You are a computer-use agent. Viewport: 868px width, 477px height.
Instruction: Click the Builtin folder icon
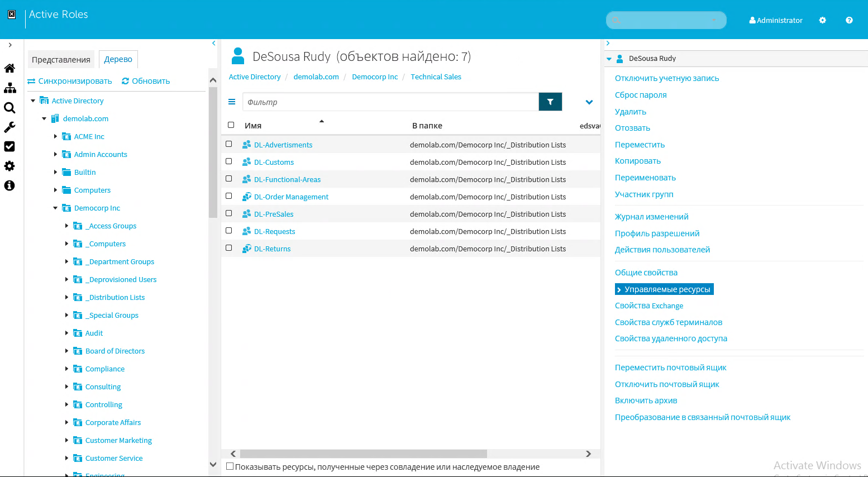(x=66, y=172)
